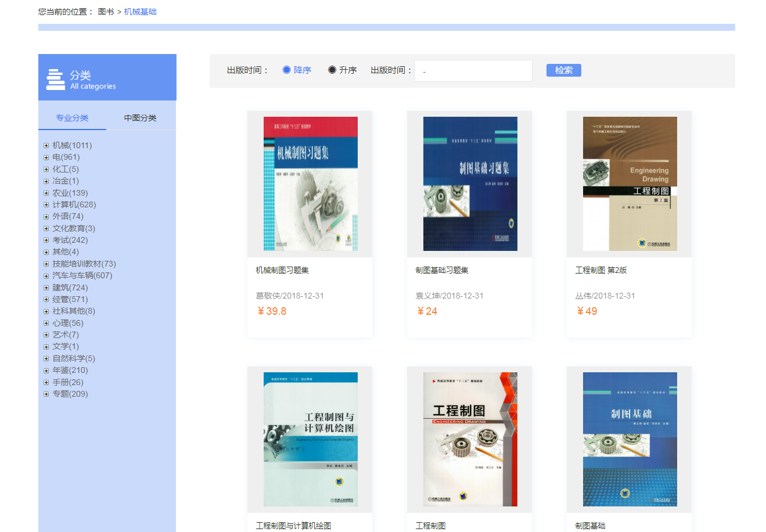
Task: Open the 机械制图习题集 book cover
Action: coord(311,184)
